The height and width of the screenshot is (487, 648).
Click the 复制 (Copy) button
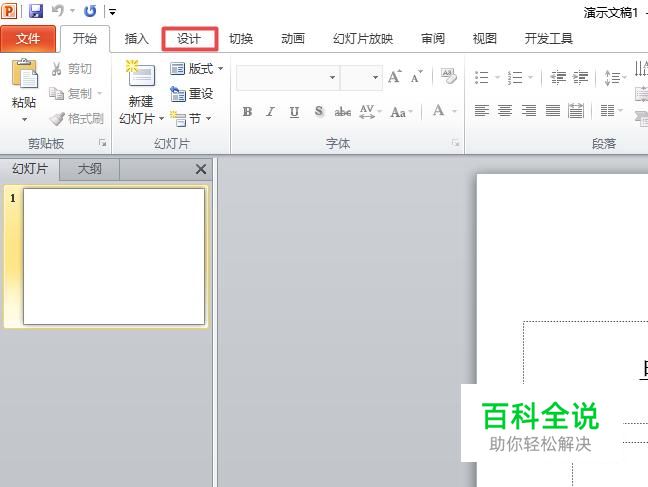(x=70, y=94)
